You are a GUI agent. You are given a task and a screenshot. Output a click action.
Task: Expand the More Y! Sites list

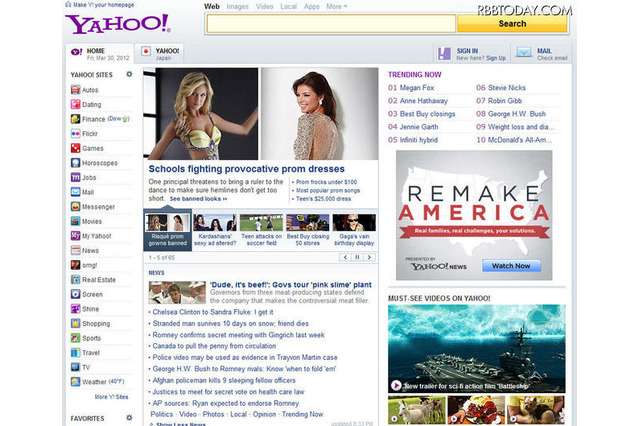pyautogui.click(x=112, y=397)
